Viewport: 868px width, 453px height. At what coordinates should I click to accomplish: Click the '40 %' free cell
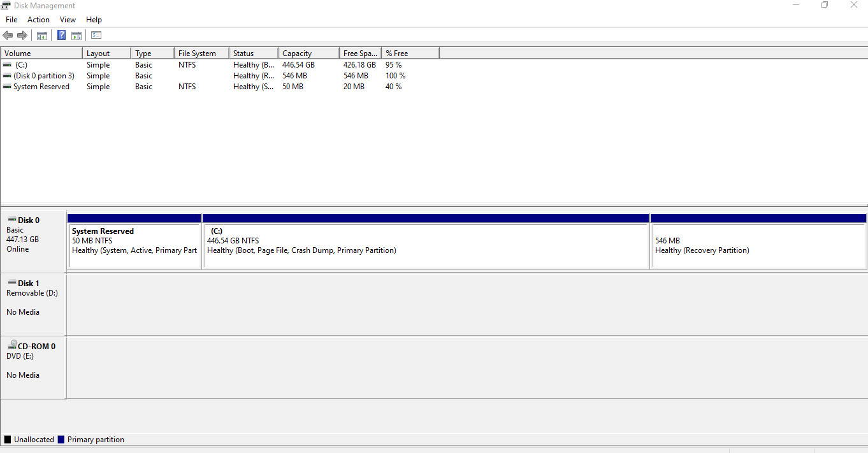[x=394, y=87]
